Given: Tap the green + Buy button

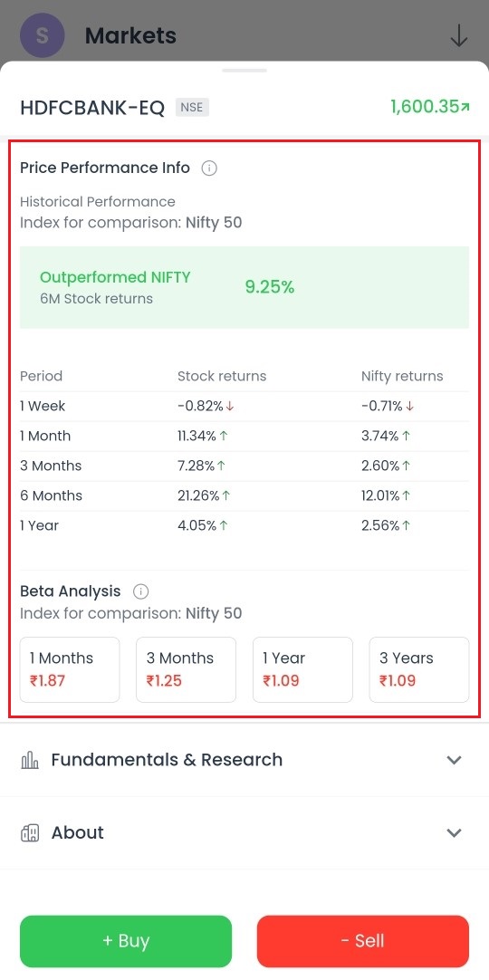Looking at the screenshot, I should [x=126, y=941].
